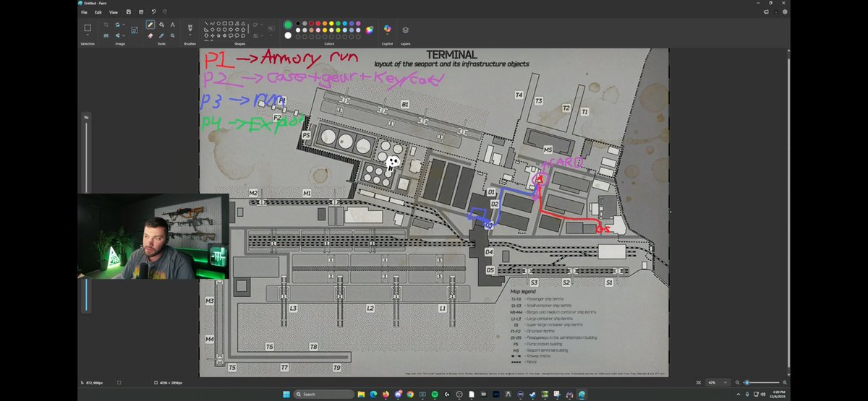Open the Windows Start menu

pos(287,394)
